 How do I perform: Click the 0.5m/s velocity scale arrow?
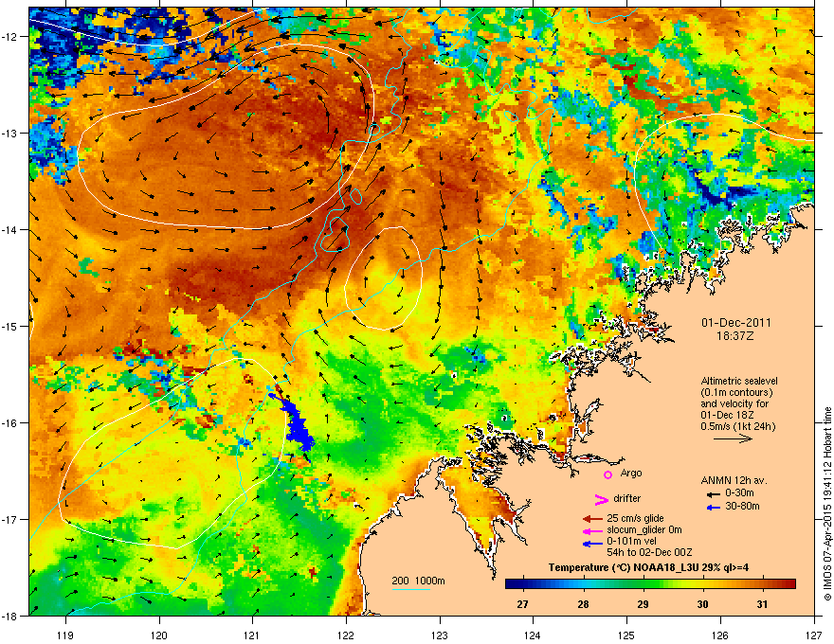[733, 438]
